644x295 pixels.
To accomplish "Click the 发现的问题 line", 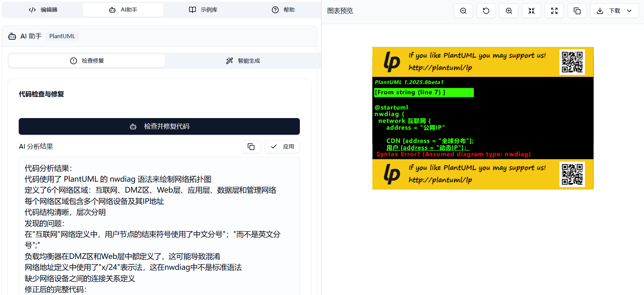I will tap(45, 223).
